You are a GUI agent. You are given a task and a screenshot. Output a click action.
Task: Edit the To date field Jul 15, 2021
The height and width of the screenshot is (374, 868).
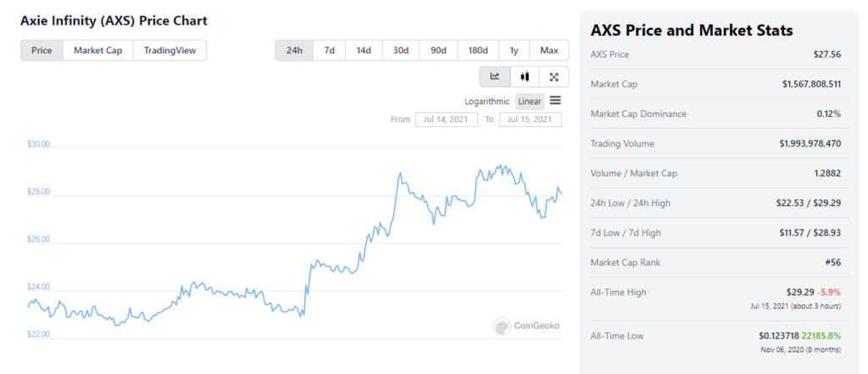click(x=530, y=119)
